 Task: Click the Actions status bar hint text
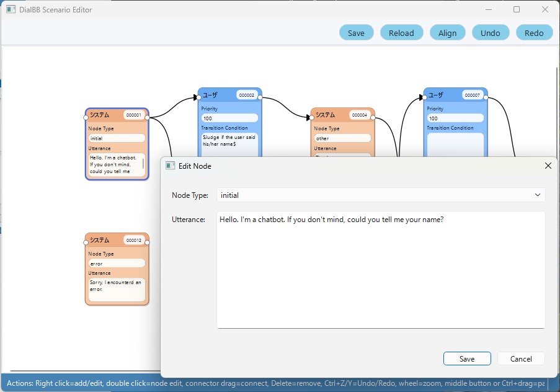(275, 383)
